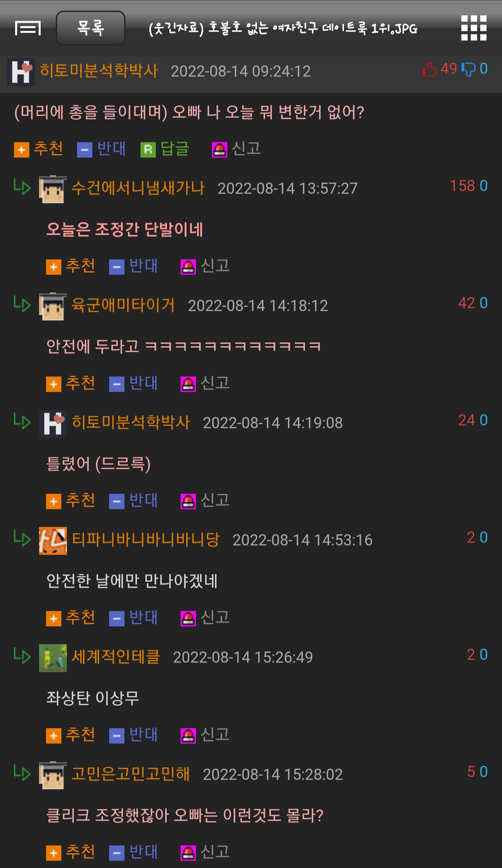This screenshot has height=868, width=502.
Task: Open the 티파니바니바니바니당 username link
Action: point(145,540)
